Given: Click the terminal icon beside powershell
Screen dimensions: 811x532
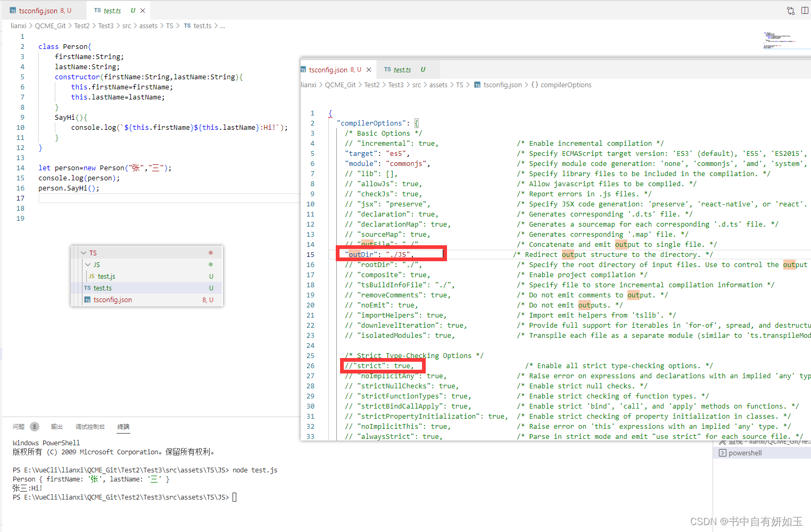Looking at the screenshot, I should [x=722, y=453].
